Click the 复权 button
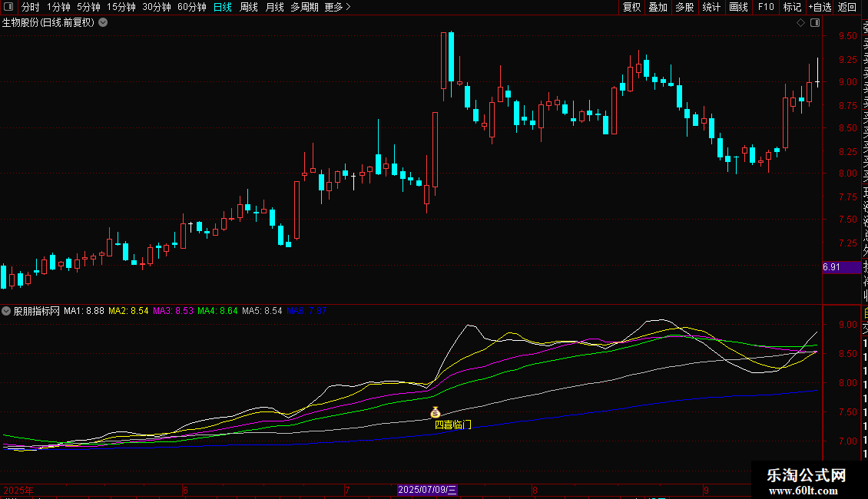This screenshot has width=868, height=499. tap(631, 7)
